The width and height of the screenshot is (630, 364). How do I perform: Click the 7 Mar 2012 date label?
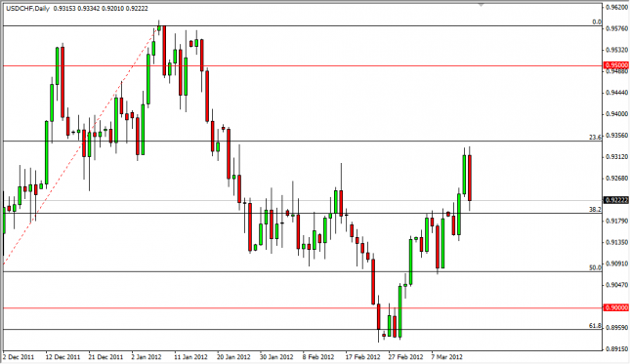(447, 357)
